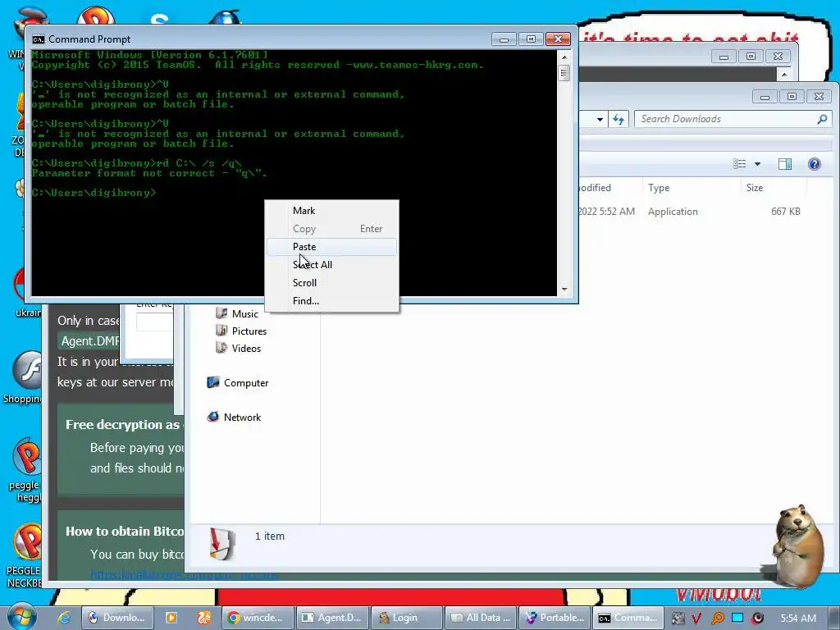The image size is (840, 630).
Task: Open the PEGGLE NECKBE desktop icon
Action: click(25, 555)
